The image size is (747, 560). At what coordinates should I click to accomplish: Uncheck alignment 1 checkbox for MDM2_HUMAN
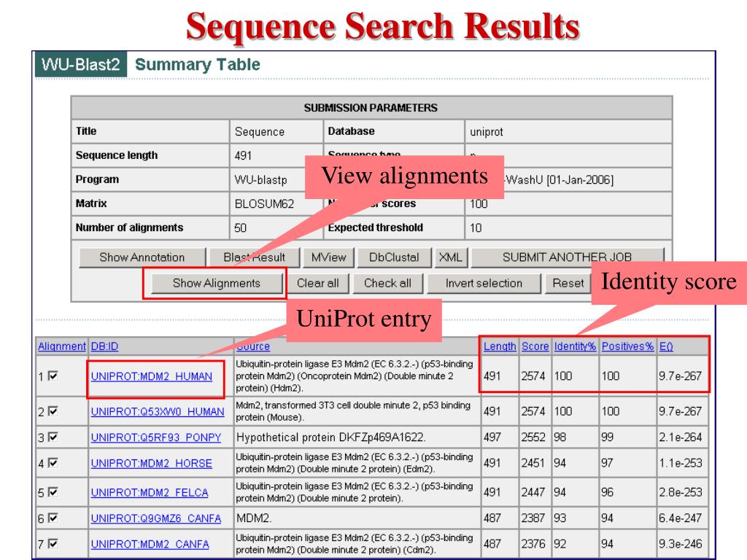[x=53, y=376]
